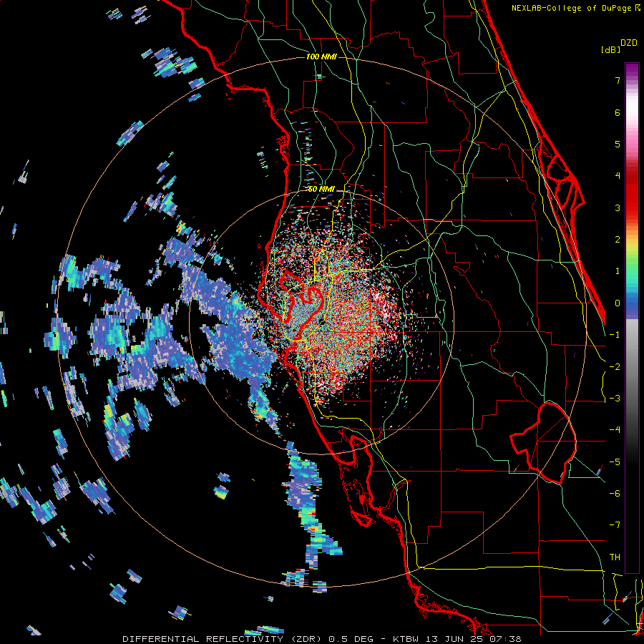Click the -6 value on the color scale

[615, 494]
